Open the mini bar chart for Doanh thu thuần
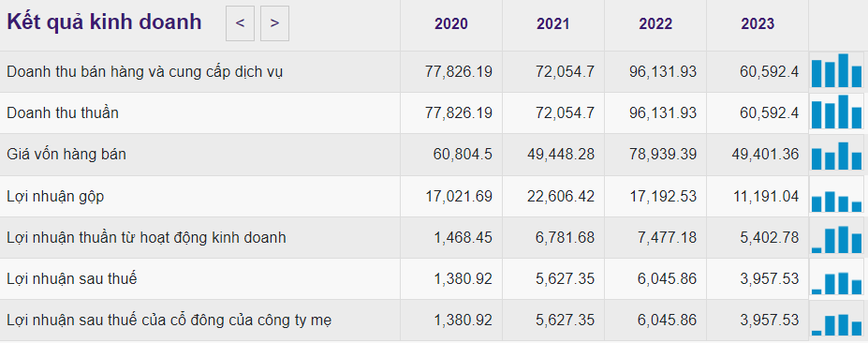Screen dimensions: 868x343 coord(836,112)
